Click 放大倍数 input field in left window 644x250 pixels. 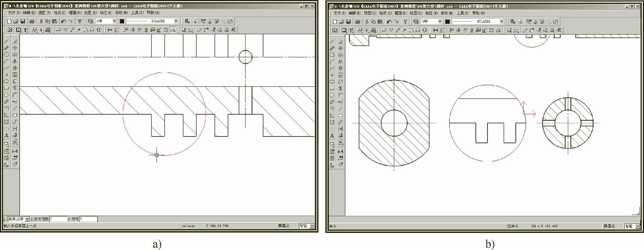(58, 219)
